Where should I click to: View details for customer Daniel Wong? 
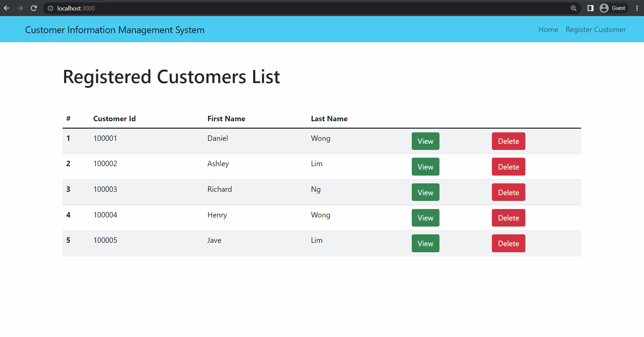[425, 141]
